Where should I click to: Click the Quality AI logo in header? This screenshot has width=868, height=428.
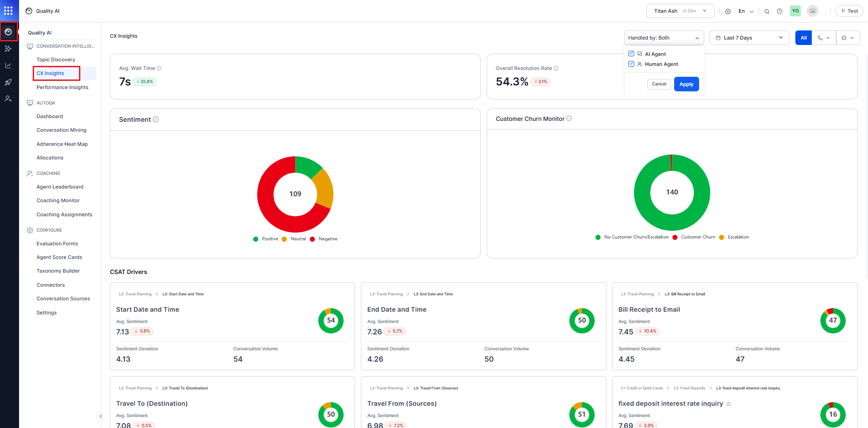click(29, 11)
